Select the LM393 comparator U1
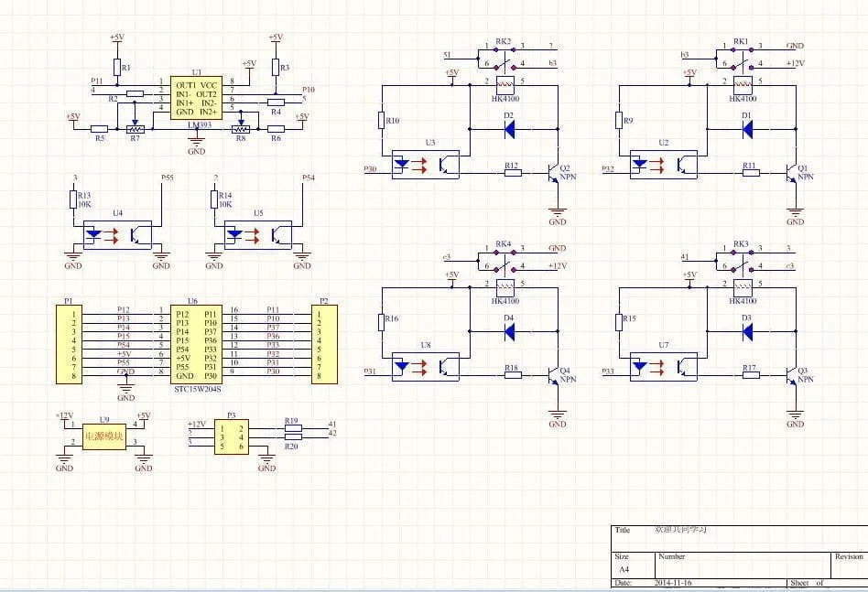 (196, 98)
